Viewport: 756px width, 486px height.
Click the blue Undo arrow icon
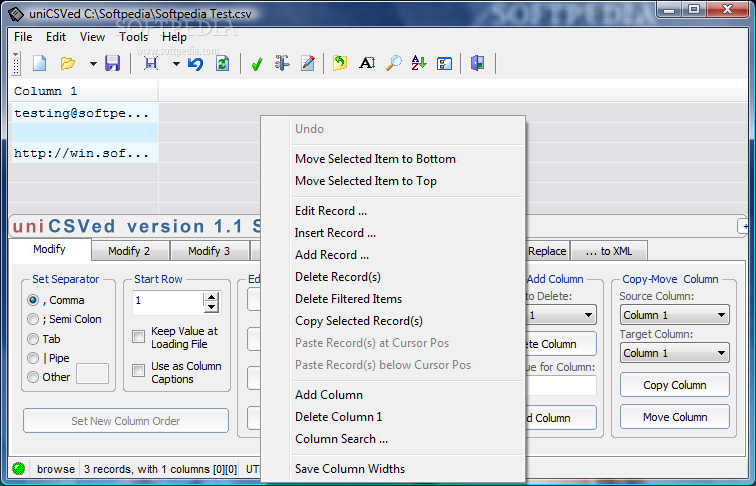[195, 63]
